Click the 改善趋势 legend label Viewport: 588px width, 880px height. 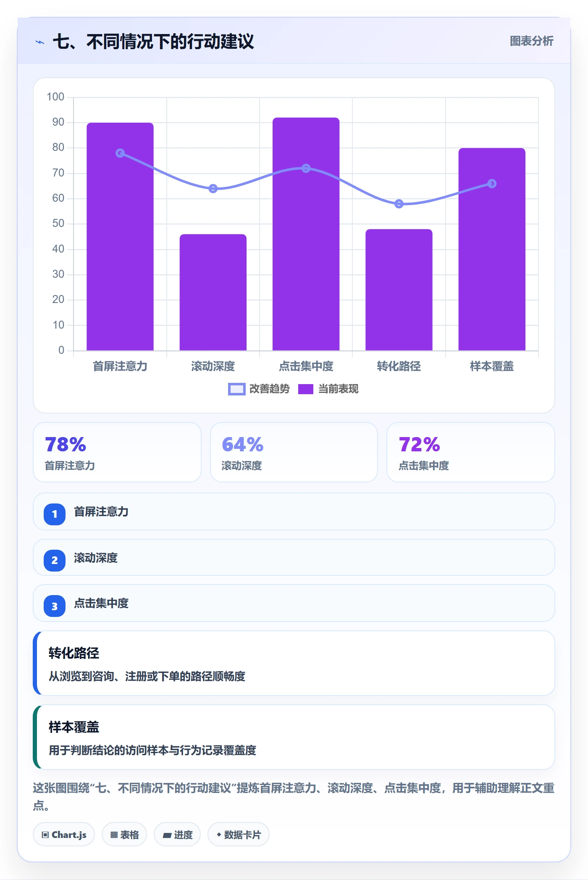coord(269,389)
